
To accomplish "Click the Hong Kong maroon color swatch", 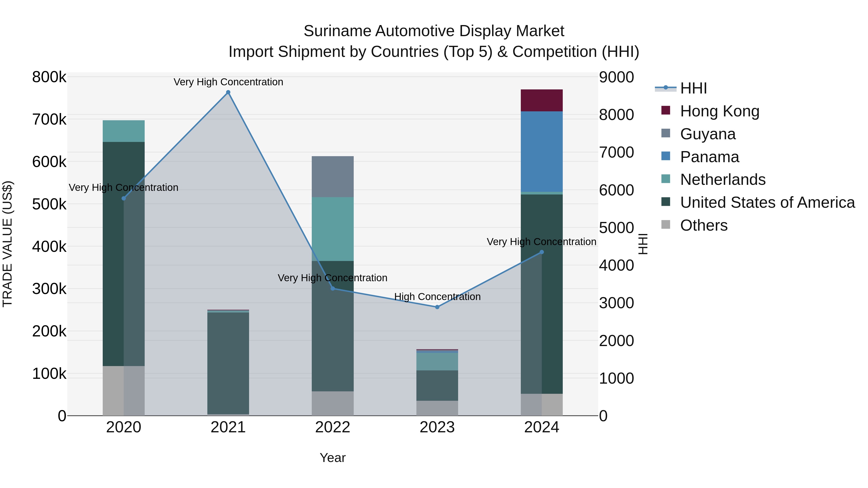I will click(x=666, y=110).
